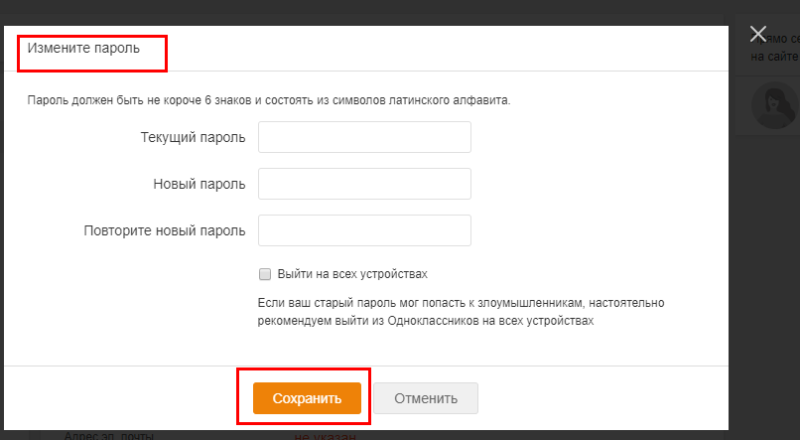The image size is (800, 440).
Task: Click the 'Выйти на всех устройствах' checkbox label
Action: 352,274
